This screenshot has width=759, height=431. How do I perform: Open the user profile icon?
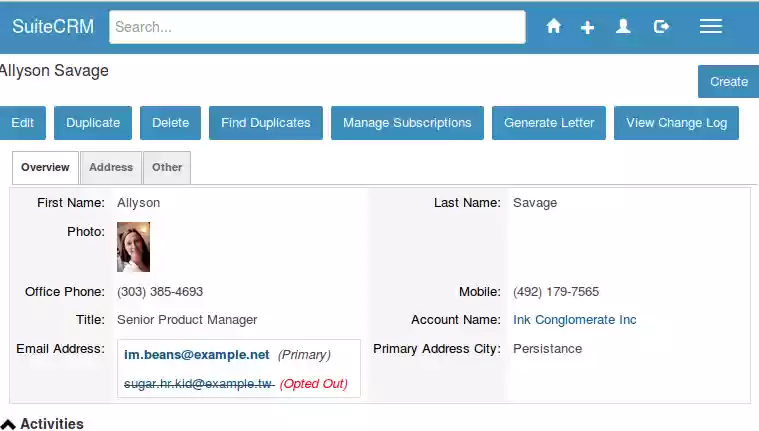[x=623, y=27]
